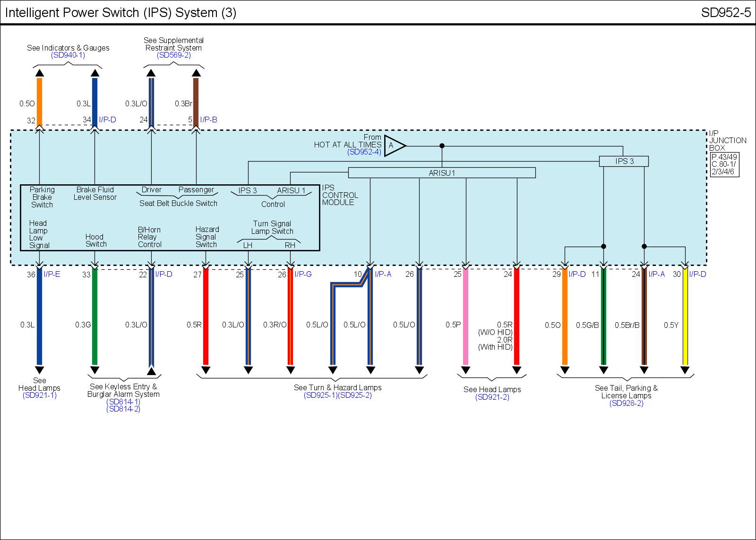Click the Driver seat belt label
The width and height of the screenshot is (756, 540).
pyautogui.click(x=152, y=190)
